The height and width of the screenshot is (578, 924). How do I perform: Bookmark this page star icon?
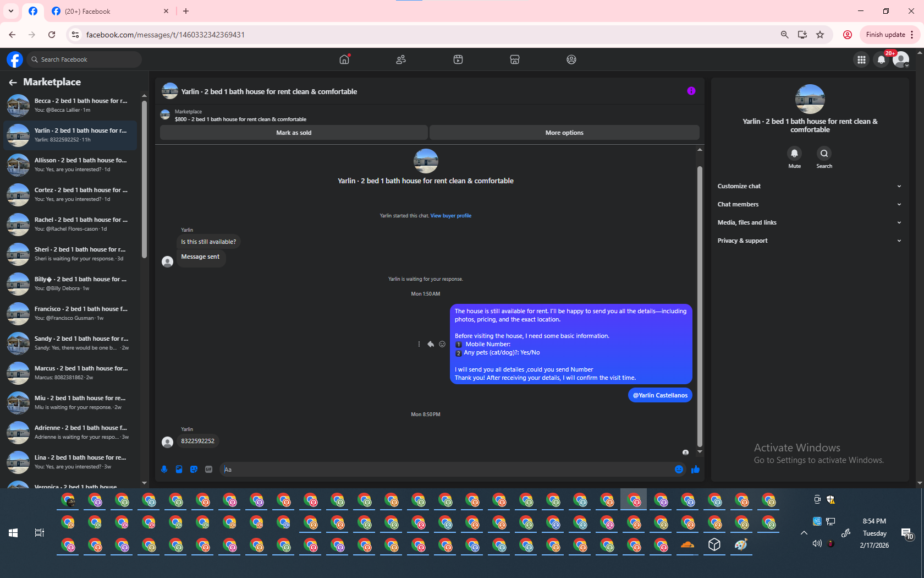point(820,35)
